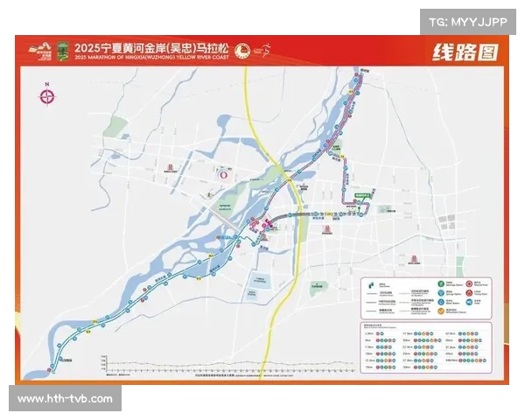Click the stadium landmark icon on the map
The height and width of the screenshot is (420, 525).
point(223,174)
